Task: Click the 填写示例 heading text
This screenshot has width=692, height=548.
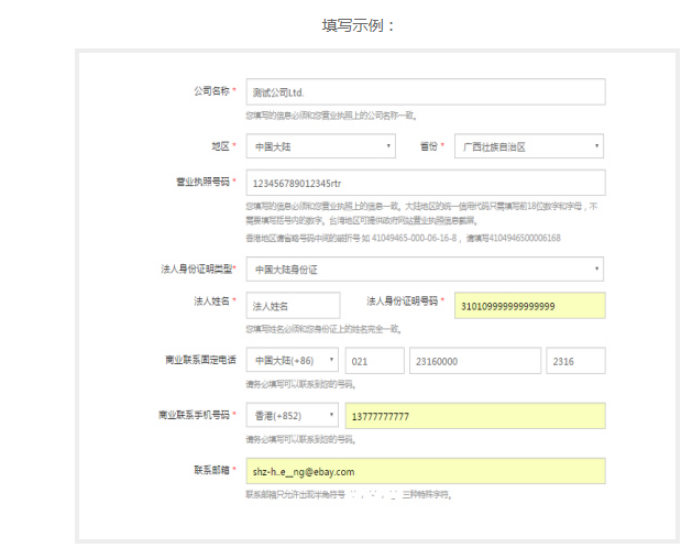Action: [358, 25]
